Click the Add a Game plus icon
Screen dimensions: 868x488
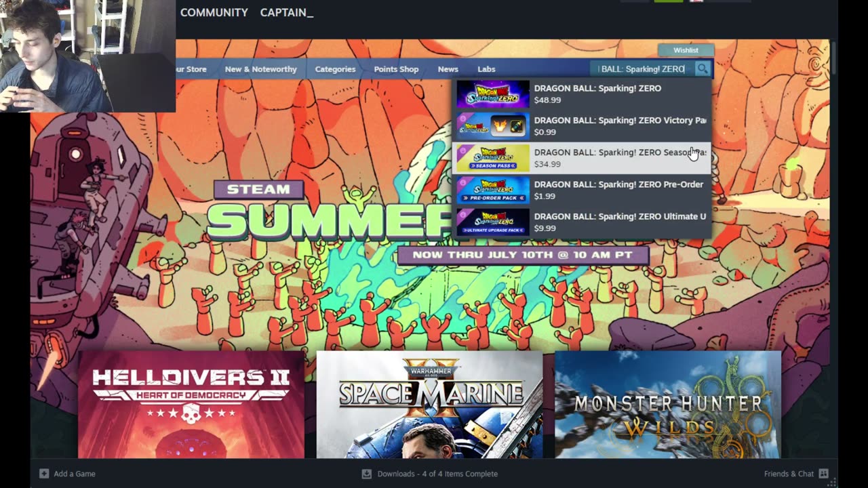tap(44, 474)
